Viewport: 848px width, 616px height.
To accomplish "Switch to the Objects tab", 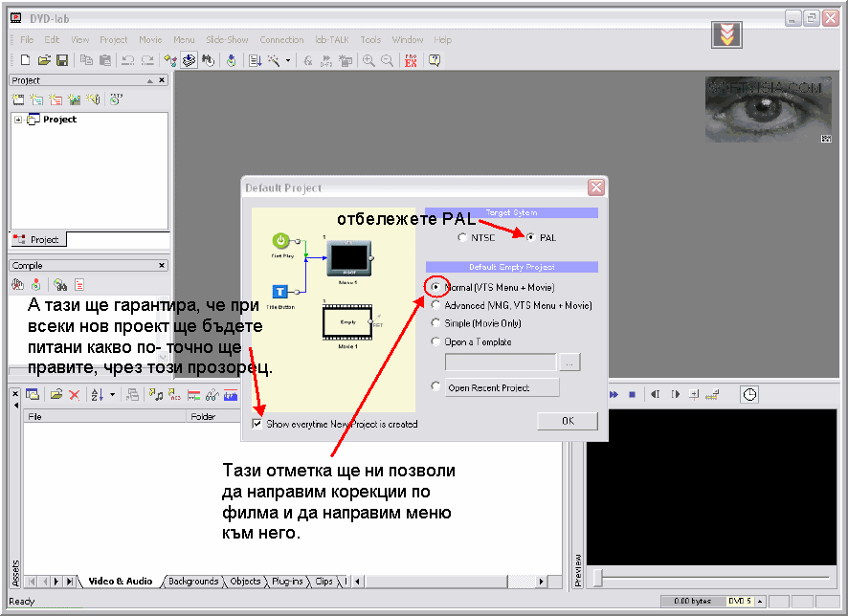I will click(x=245, y=582).
